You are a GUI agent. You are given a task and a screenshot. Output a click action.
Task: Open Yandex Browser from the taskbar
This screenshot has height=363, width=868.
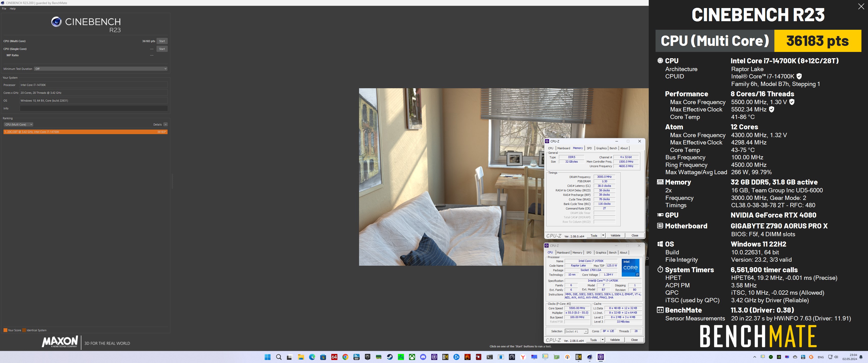point(523,357)
